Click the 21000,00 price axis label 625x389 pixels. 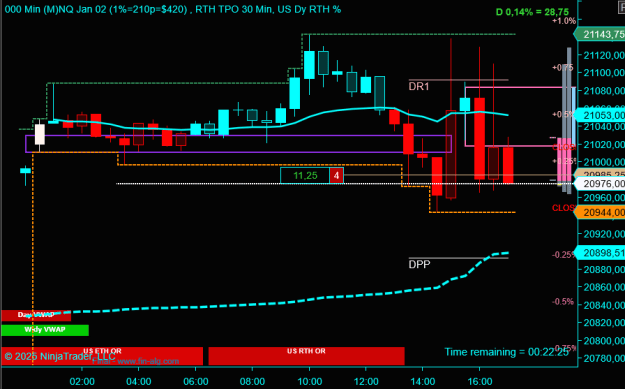tap(604, 162)
